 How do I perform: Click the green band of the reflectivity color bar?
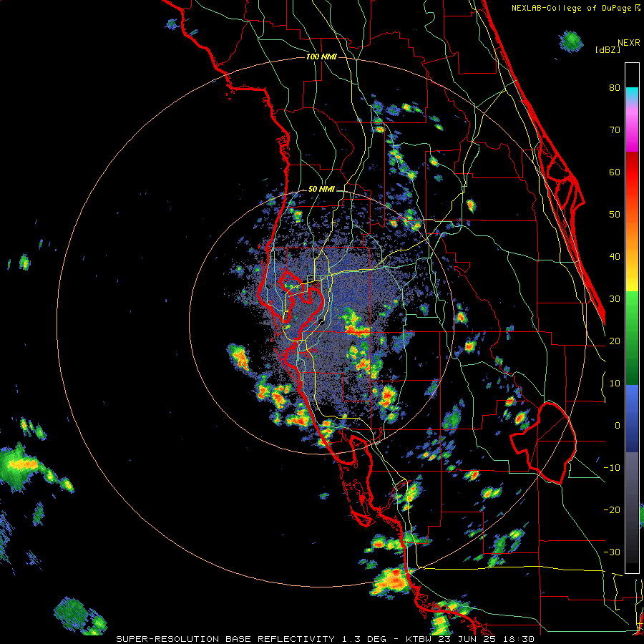pyautogui.click(x=632, y=337)
